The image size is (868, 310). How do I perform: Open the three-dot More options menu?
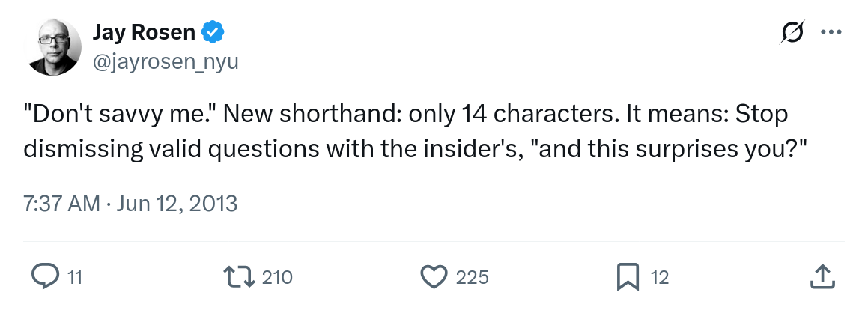[x=832, y=33]
